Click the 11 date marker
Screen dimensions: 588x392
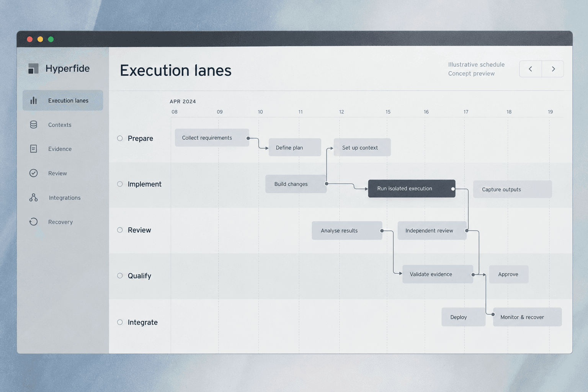301,112
